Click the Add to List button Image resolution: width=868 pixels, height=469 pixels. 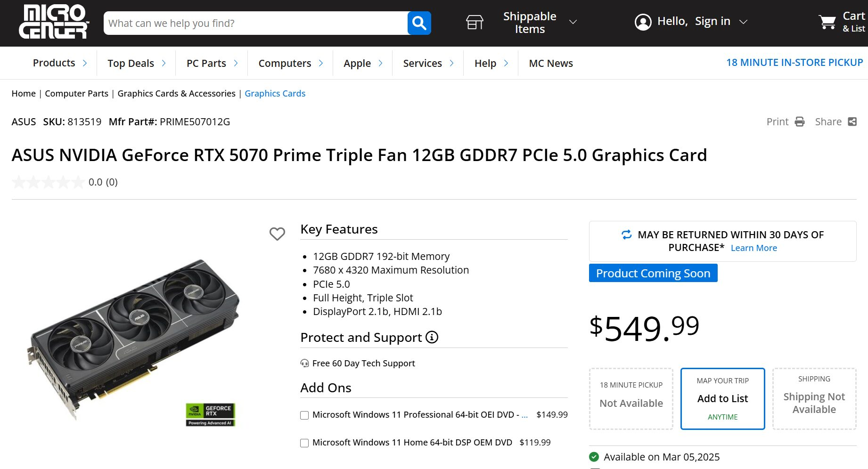[x=722, y=399]
